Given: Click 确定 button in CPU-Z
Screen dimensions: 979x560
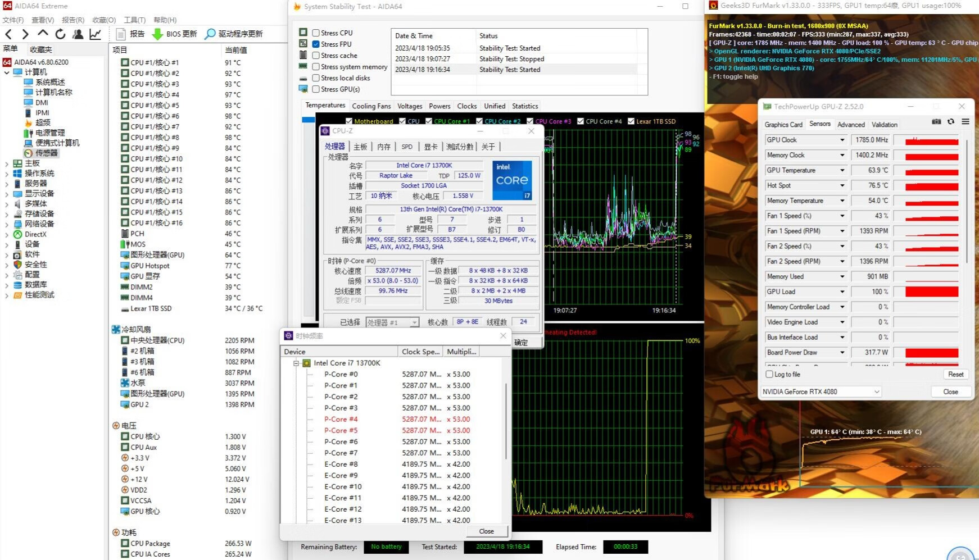Looking at the screenshot, I should (x=523, y=343).
